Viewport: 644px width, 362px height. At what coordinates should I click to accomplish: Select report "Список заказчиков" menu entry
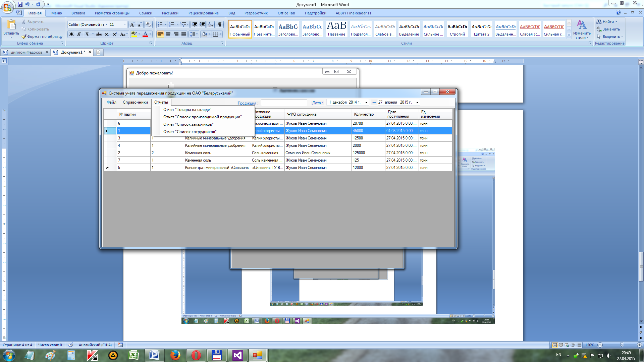click(188, 124)
